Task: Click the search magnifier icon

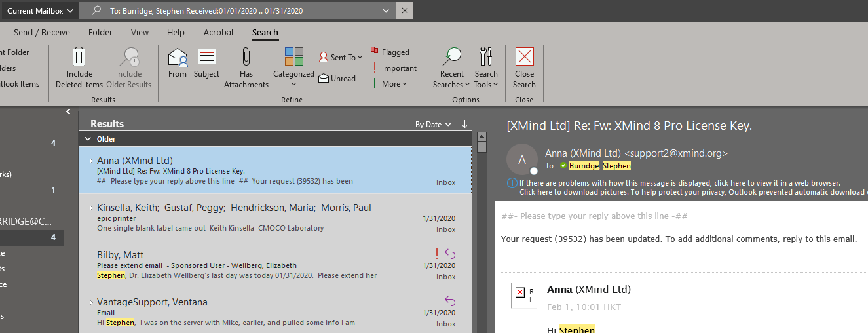Action: [97, 10]
